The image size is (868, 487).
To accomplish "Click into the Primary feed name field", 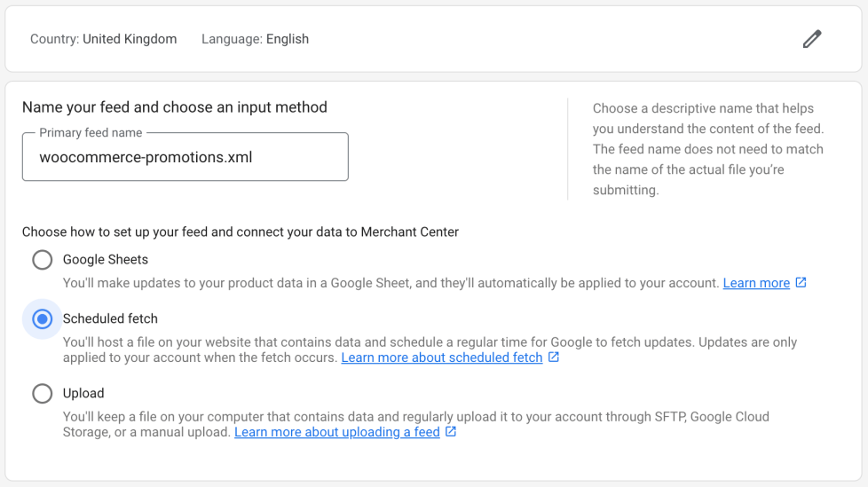I will [x=185, y=158].
